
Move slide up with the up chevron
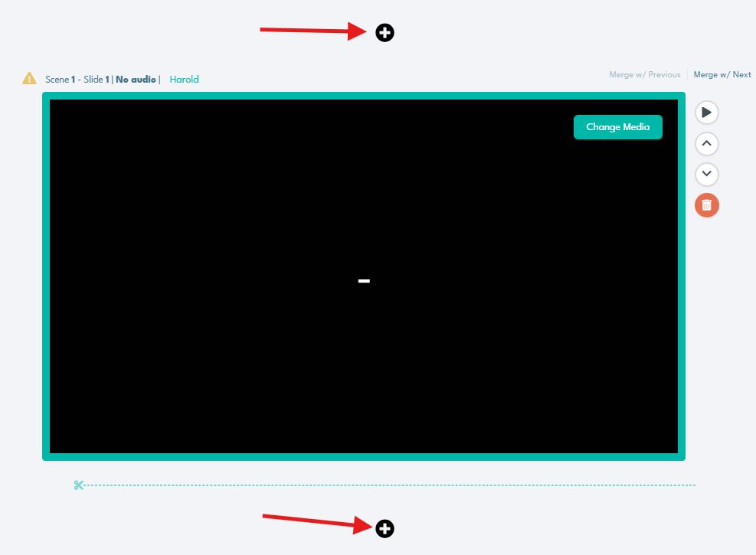706,143
